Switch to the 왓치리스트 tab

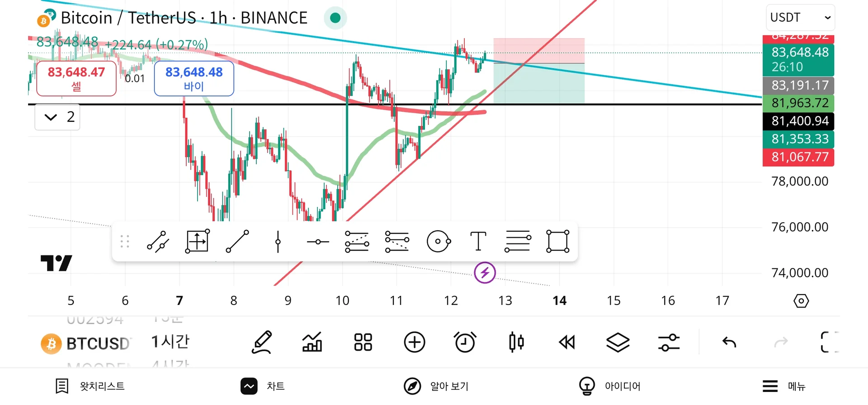click(90, 386)
